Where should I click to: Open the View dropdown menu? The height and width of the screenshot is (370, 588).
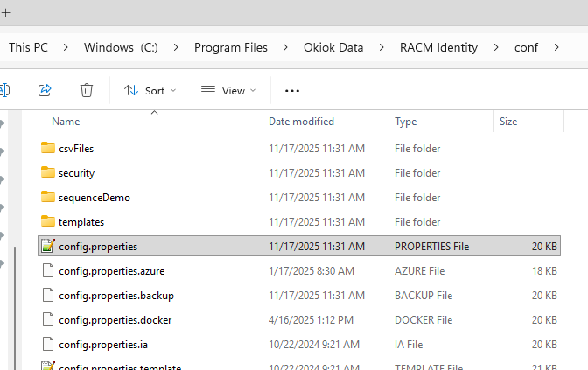[x=228, y=90]
